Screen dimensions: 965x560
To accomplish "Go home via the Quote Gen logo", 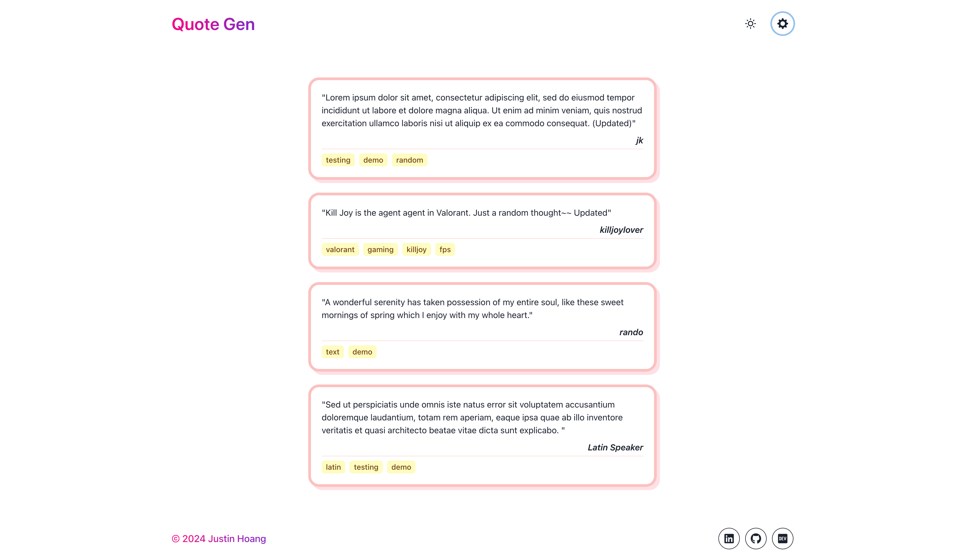I will coord(213,24).
